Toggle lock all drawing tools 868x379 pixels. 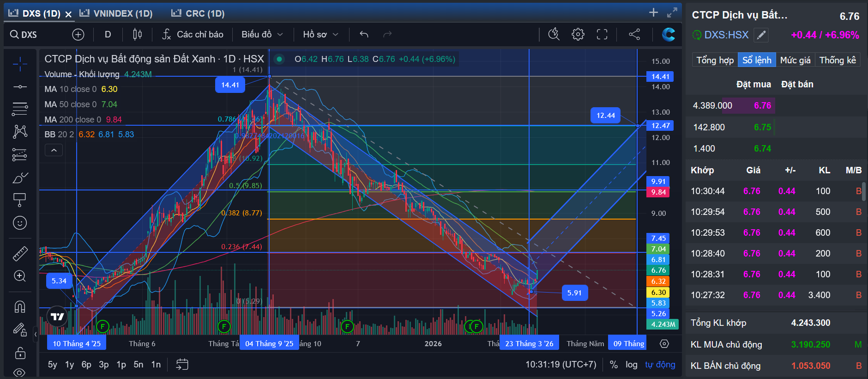pyautogui.click(x=20, y=353)
